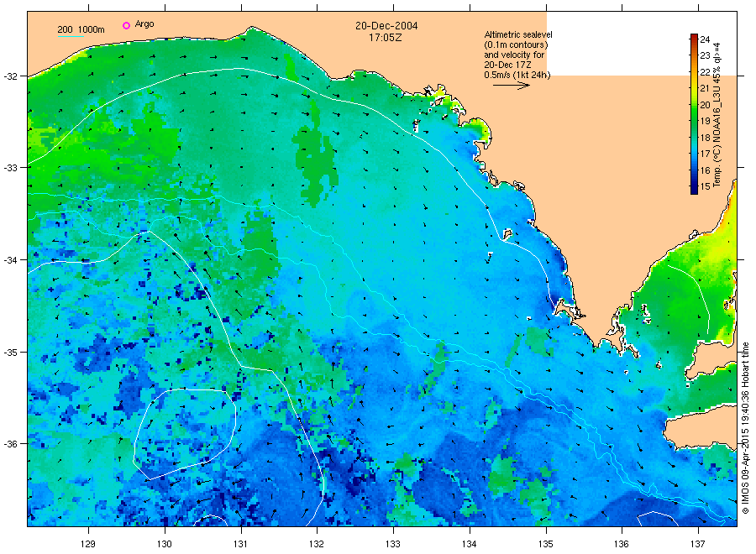Click the cyan isobath legend line
This screenshot has width=756, height=554.
[x=71, y=36]
